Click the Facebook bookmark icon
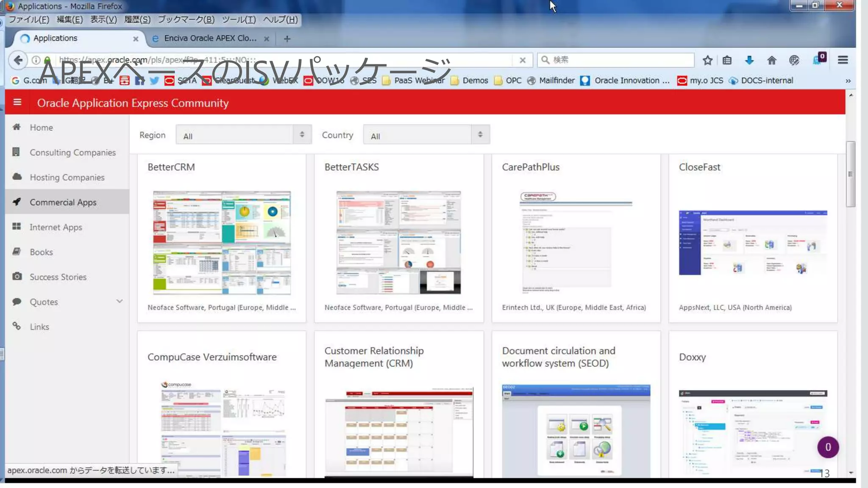 click(139, 80)
